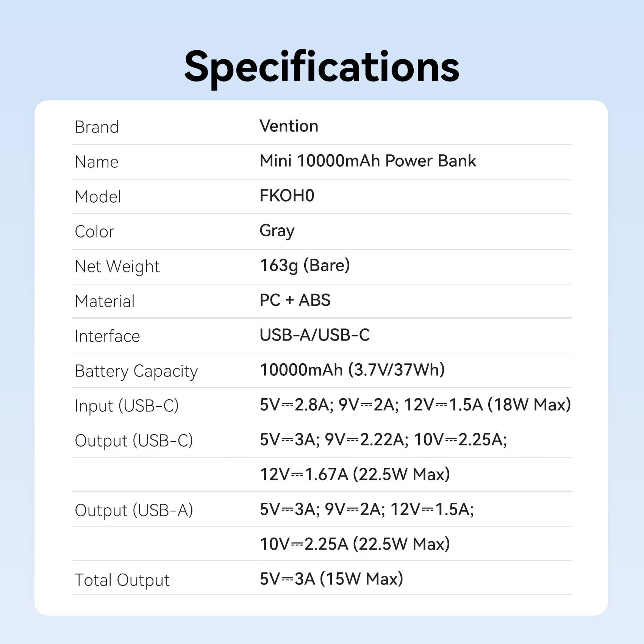Image resolution: width=644 pixels, height=644 pixels.
Task: Select the FKOH0 model value
Action: coord(287,195)
